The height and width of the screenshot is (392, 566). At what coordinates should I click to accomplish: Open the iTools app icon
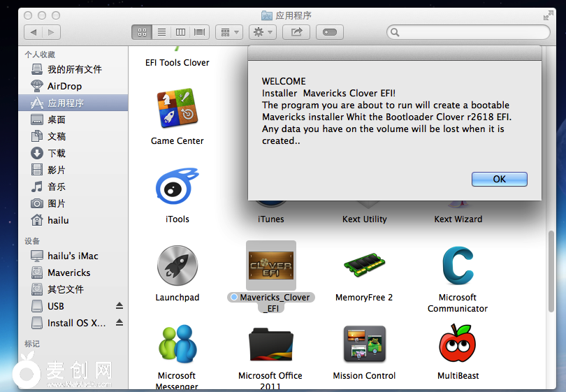pos(177,188)
